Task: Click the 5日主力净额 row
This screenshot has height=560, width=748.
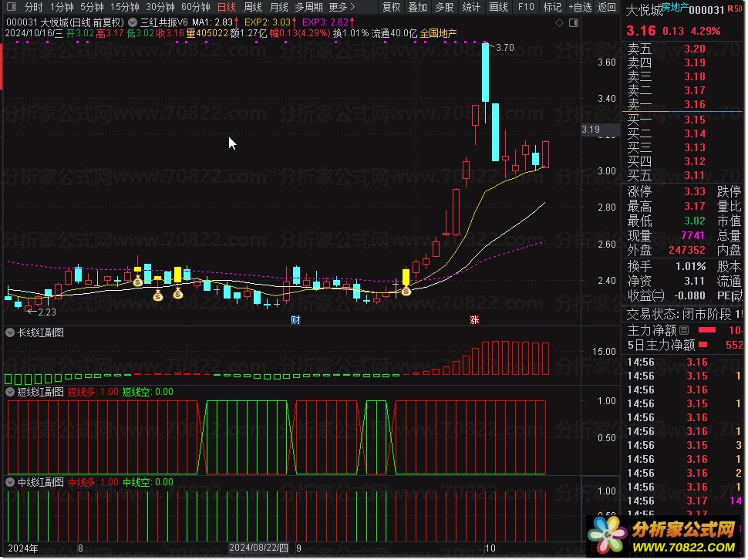Action: pyautogui.click(x=683, y=345)
